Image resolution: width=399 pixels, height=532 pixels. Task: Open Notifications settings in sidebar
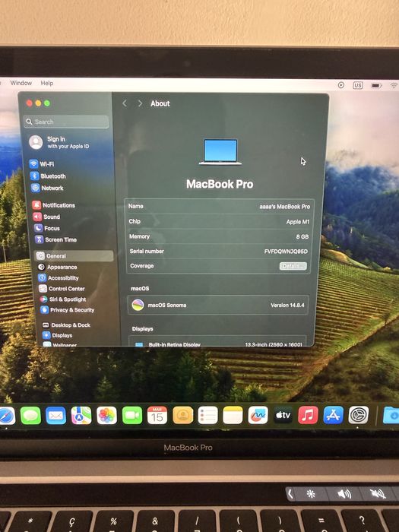pos(54,205)
